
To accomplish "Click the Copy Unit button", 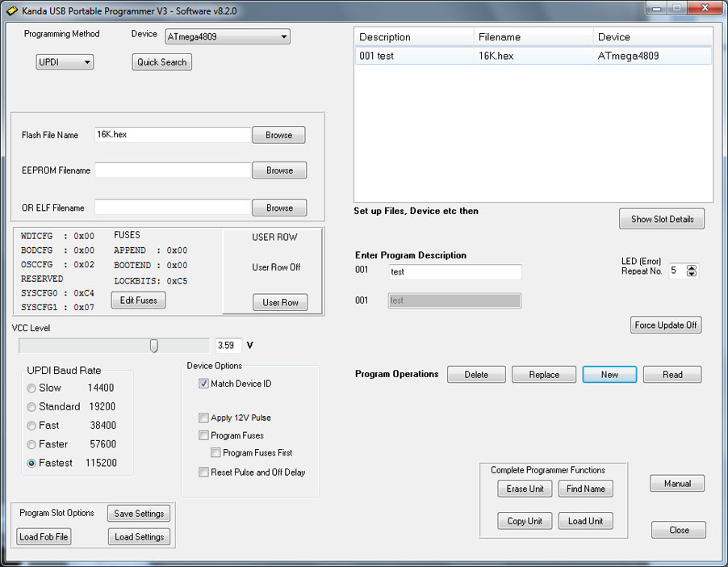I will (x=525, y=521).
